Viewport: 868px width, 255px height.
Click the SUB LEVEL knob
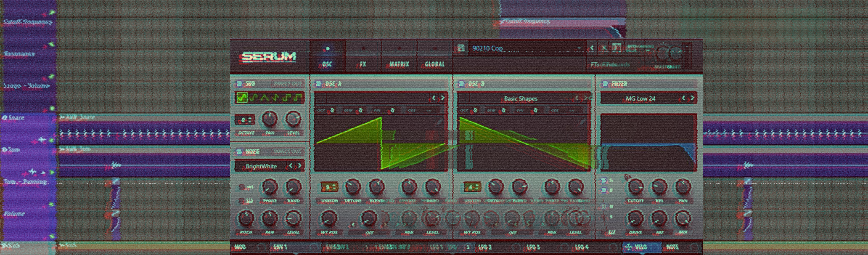point(293,119)
